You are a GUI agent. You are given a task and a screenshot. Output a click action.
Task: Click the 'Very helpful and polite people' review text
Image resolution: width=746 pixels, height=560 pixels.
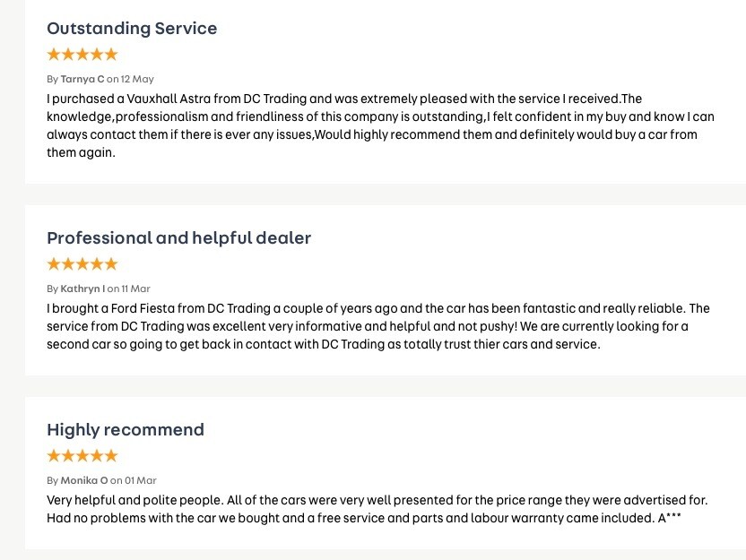[x=377, y=509]
